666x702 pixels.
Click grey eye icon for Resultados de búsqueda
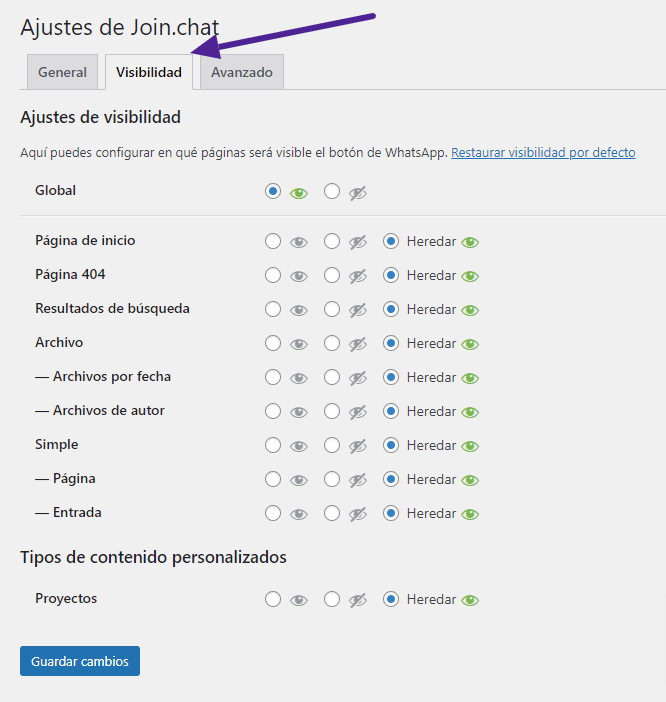(x=299, y=311)
